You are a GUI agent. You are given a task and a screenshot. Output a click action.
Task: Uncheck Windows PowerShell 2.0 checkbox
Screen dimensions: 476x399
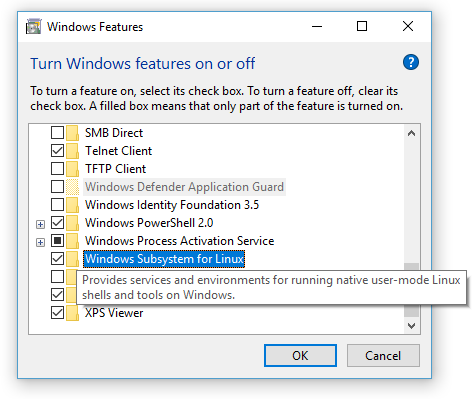pos(57,223)
